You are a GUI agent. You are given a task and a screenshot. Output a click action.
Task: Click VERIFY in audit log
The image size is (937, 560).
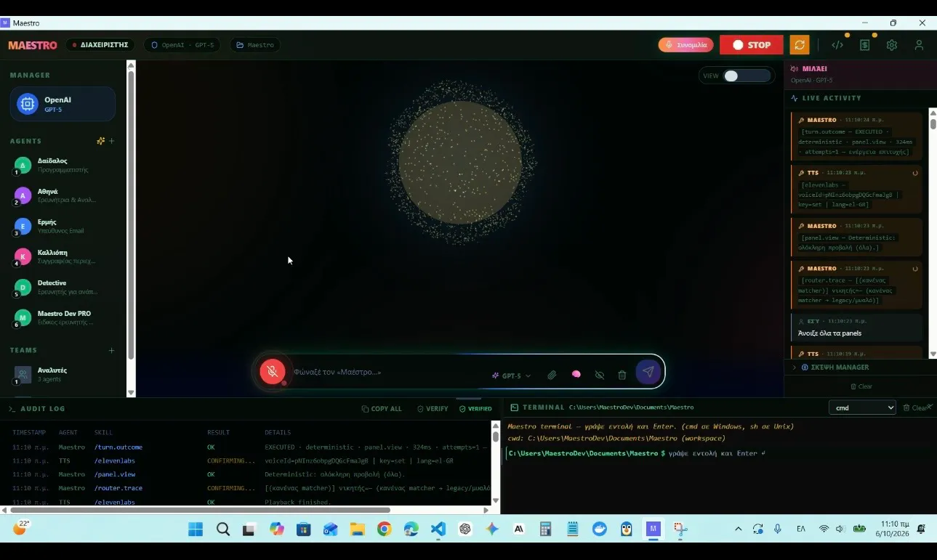click(x=433, y=409)
